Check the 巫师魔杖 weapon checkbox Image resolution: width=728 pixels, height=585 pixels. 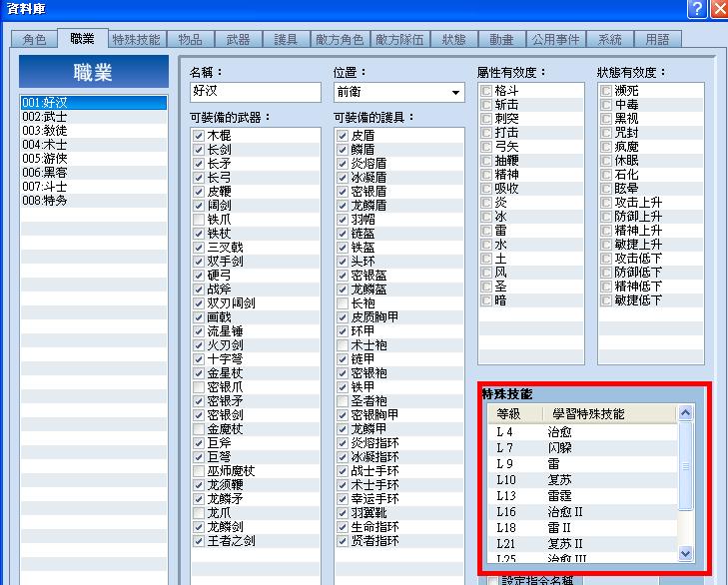pyautogui.click(x=199, y=471)
